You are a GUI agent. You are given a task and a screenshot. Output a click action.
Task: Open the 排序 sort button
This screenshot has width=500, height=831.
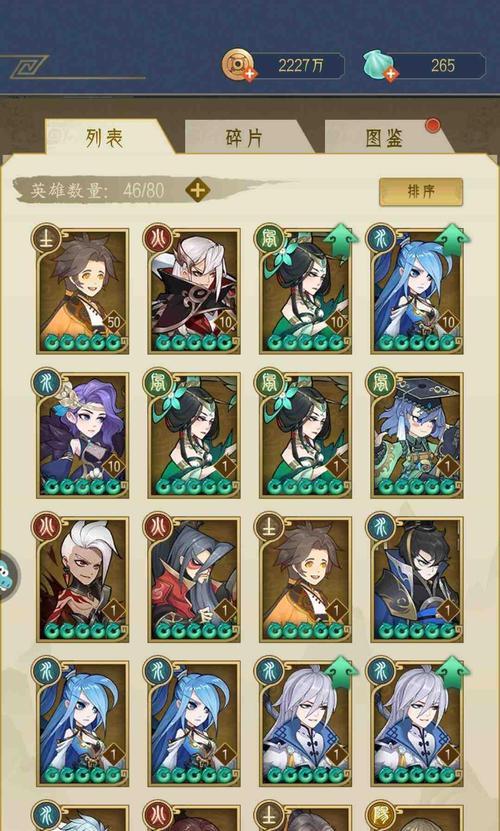pos(421,191)
